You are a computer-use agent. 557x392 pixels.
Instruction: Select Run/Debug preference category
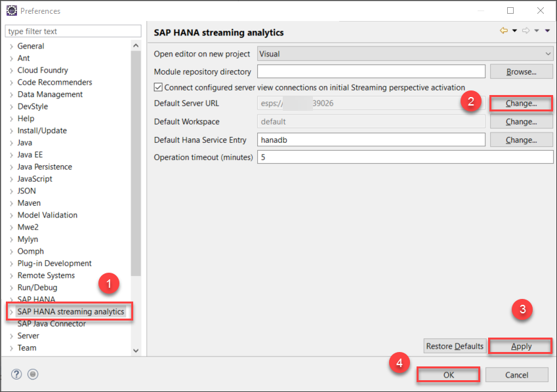pos(37,288)
